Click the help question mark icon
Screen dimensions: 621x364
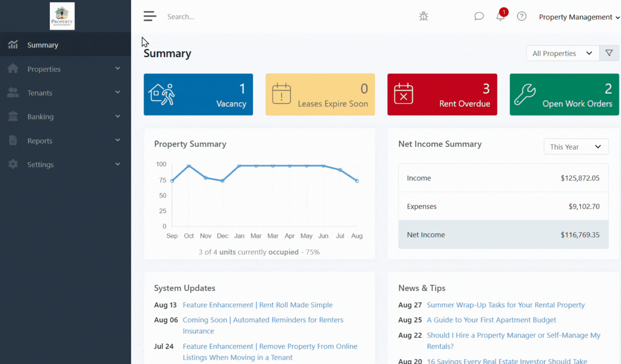[x=521, y=16]
